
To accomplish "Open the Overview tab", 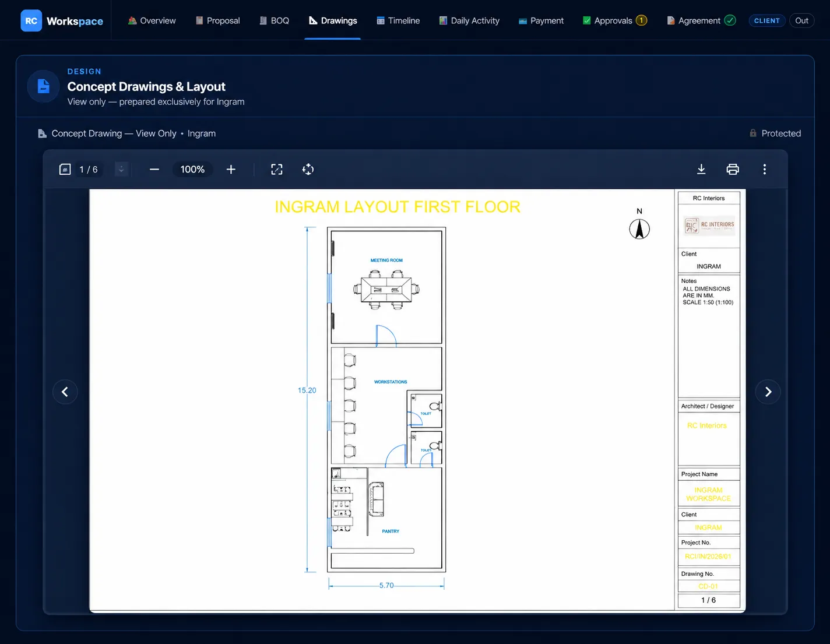I will coord(152,20).
